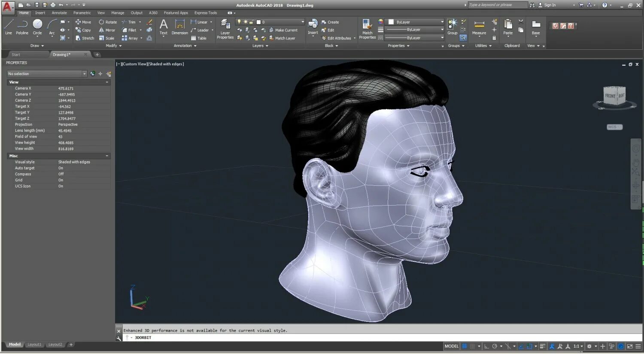Select the Circle tool
644x354 pixels.
[37, 26]
